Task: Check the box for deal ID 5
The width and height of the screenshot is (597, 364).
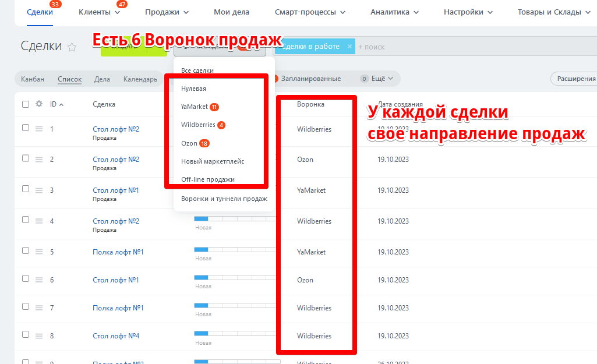Action: pos(26,250)
